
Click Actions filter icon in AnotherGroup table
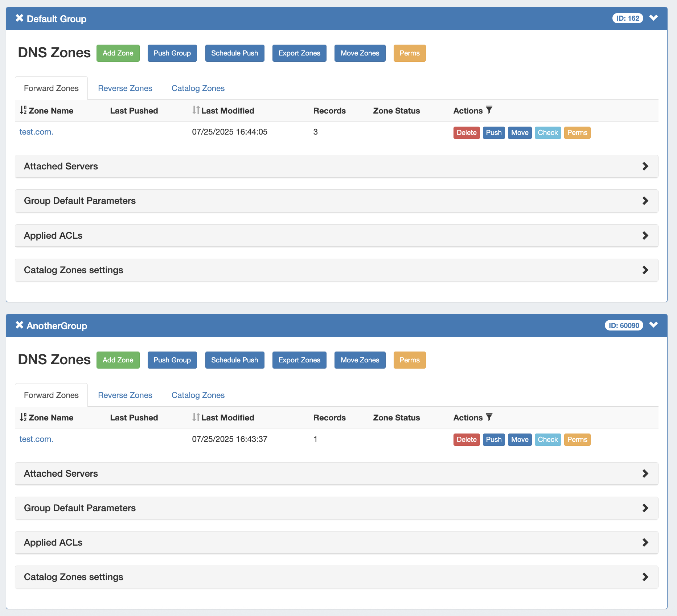489,417
